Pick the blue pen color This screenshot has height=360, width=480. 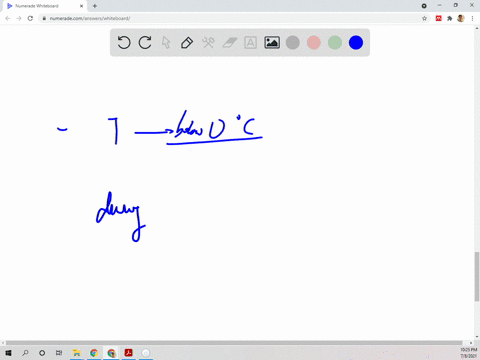click(x=356, y=43)
